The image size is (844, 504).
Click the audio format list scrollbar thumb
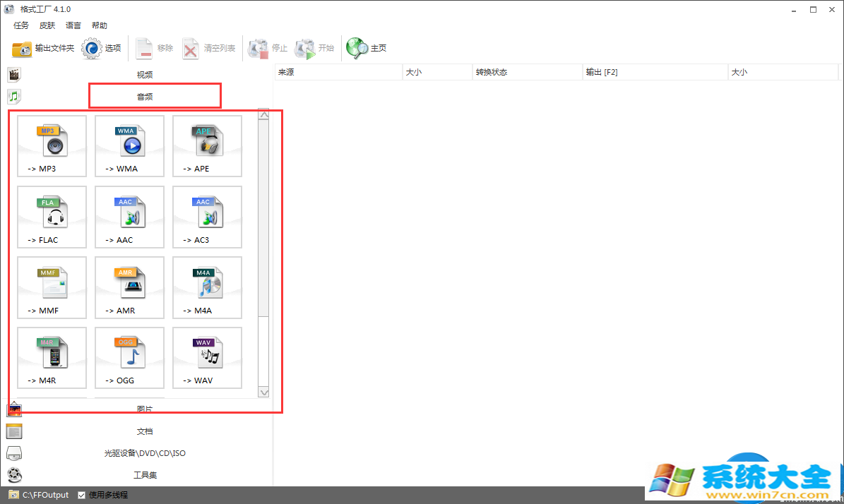263,218
